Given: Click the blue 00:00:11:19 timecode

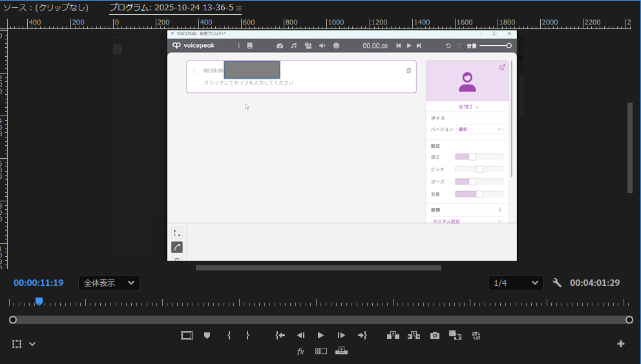Looking at the screenshot, I should 38,283.
